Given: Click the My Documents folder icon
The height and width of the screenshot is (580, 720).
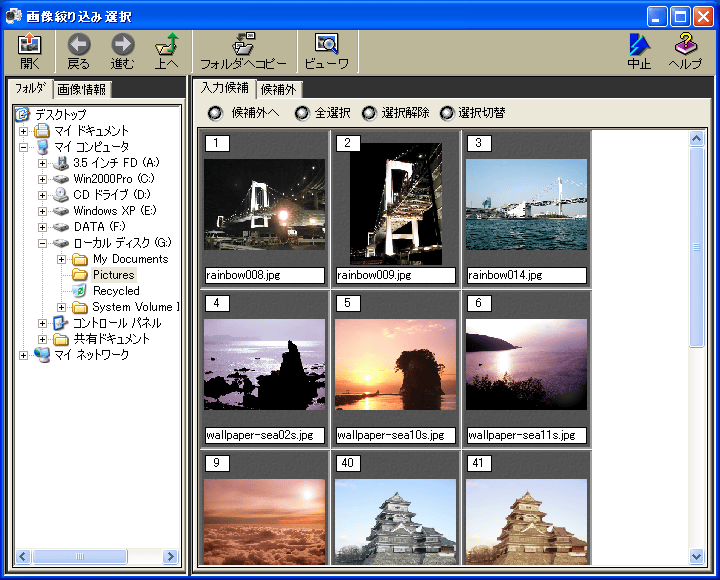Looking at the screenshot, I should click(80, 259).
